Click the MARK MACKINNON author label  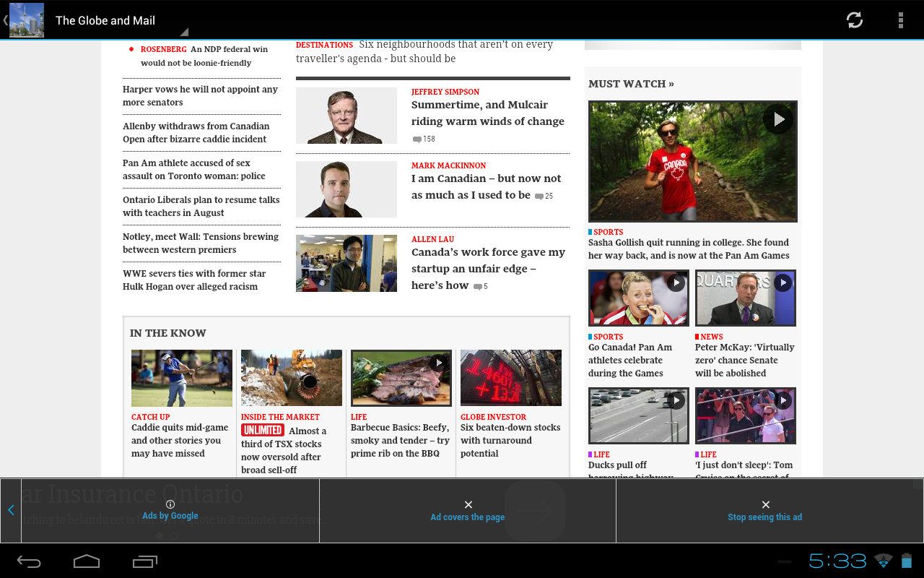click(x=449, y=165)
